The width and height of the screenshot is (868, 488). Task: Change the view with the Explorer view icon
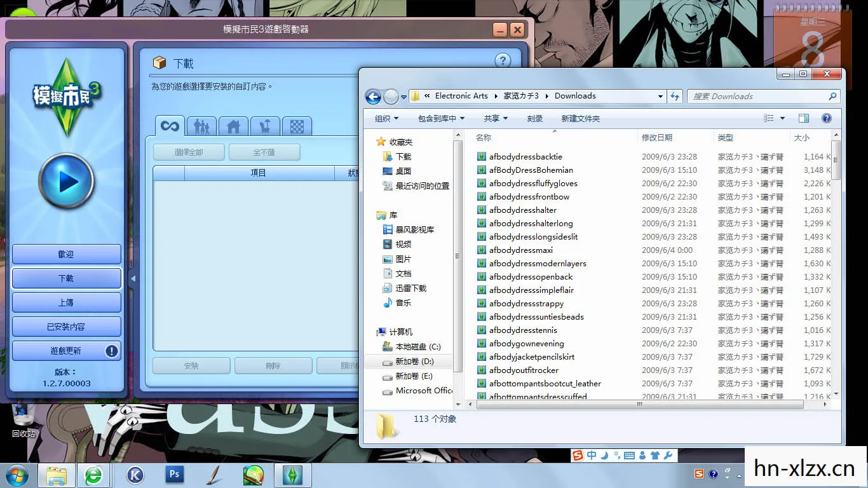point(769,118)
